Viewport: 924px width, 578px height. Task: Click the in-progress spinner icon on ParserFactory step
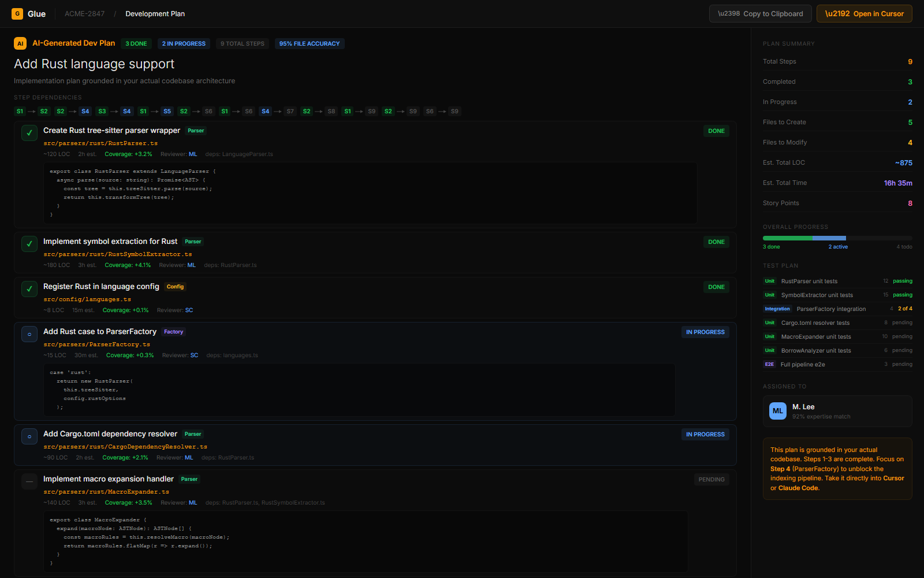click(29, 334)
